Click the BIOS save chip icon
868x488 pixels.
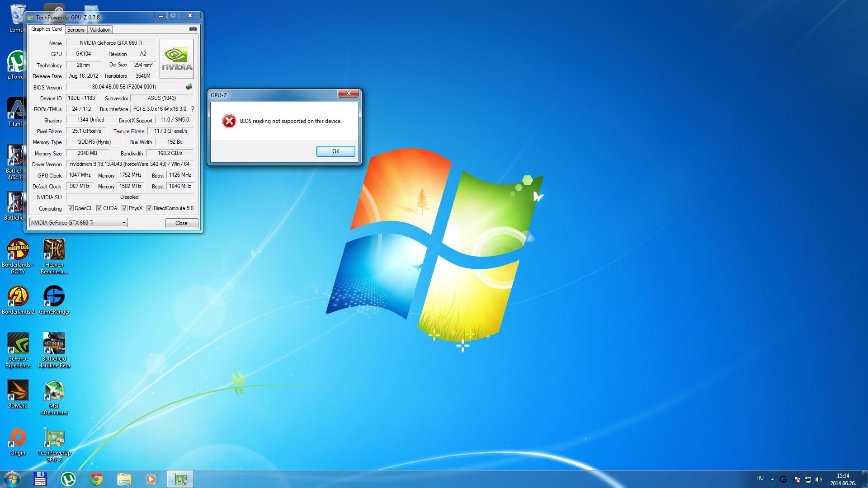click(x=189, y=87)
